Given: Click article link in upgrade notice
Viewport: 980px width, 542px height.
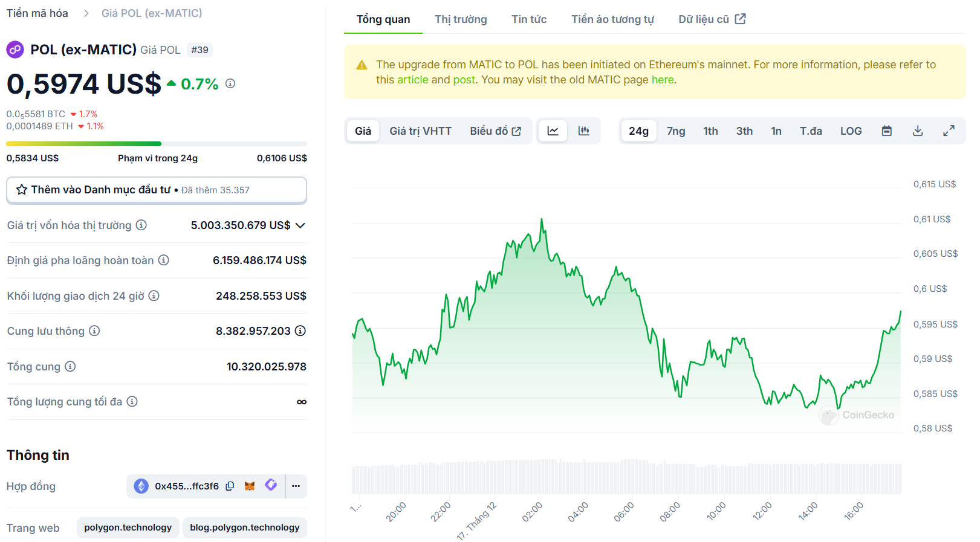Looking at the screenshot, I should tap(412, 80).
